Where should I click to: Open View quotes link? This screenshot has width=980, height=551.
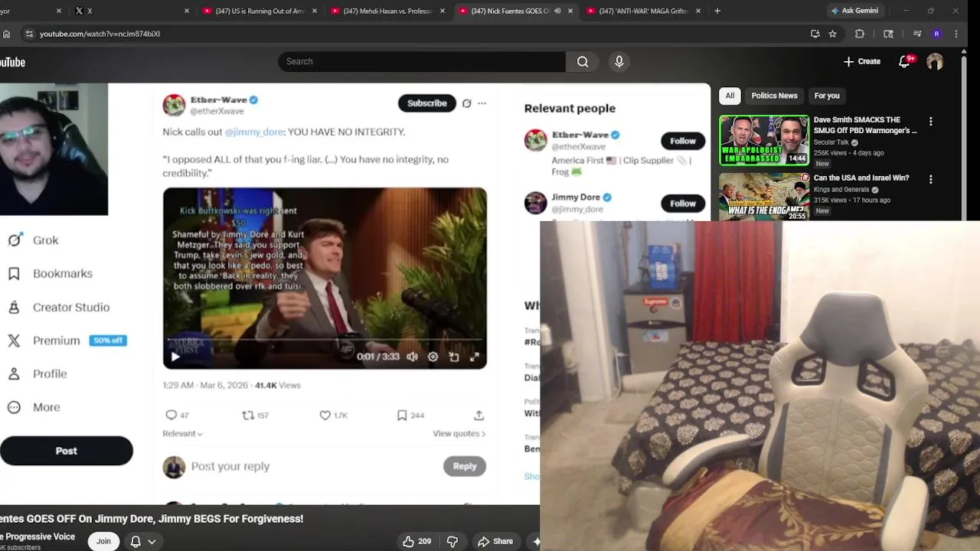[459, 434]
